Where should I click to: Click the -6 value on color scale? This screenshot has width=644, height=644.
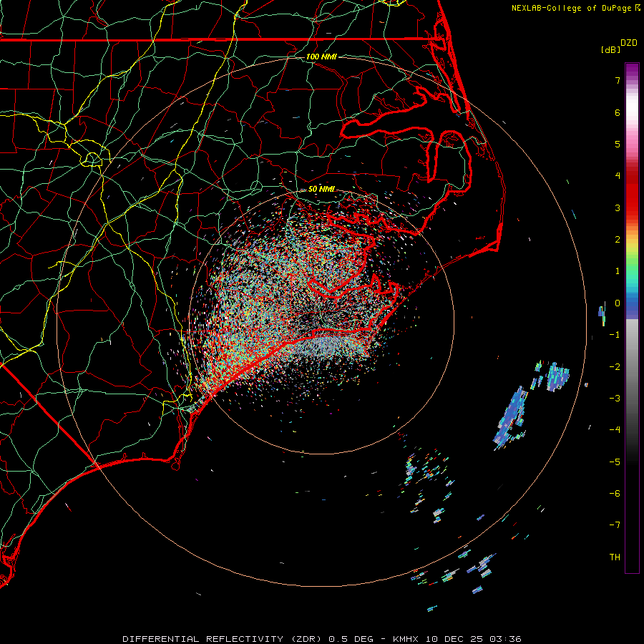click(x=615, y=494)
